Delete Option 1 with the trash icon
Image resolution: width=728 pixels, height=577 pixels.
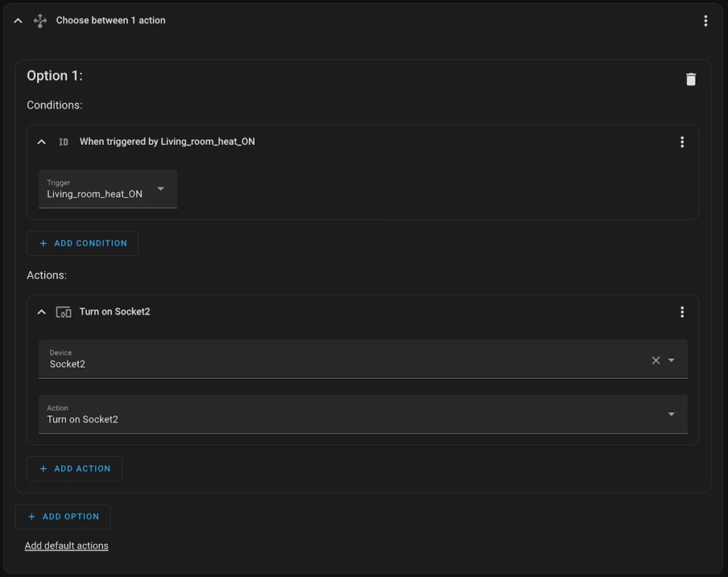point(690,80)
